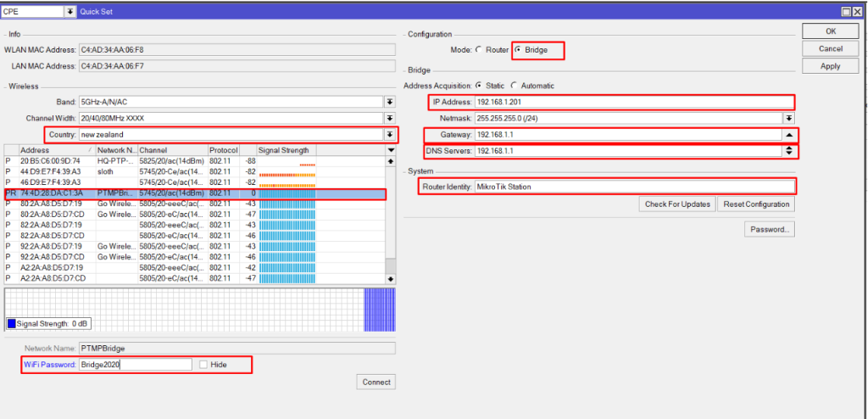Maximize the Quick Set window
The width and height of the screenshot is (868, 419).
[845, 11]
